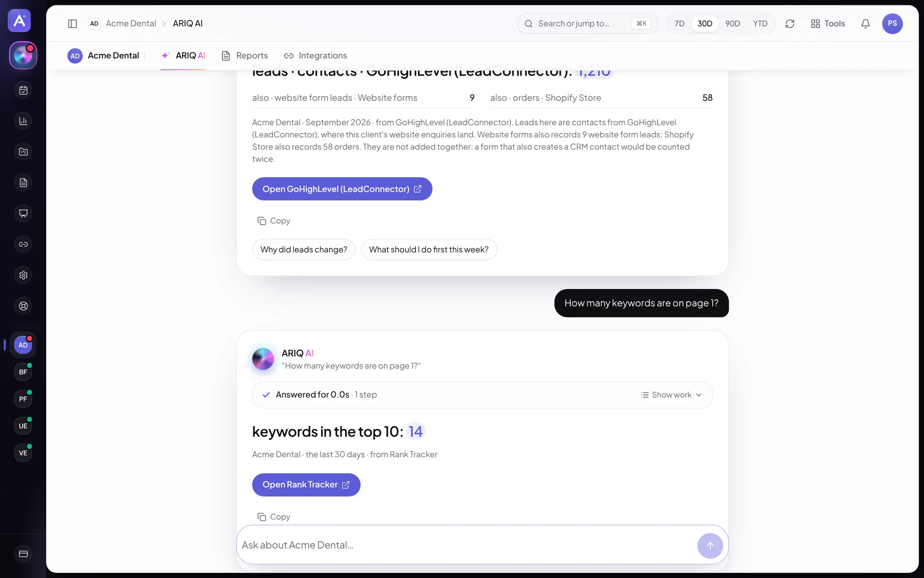Click the Acme Dental client header label
Image resolution: width=924 pixels, height=578 pixels.
tap(103, 55)
